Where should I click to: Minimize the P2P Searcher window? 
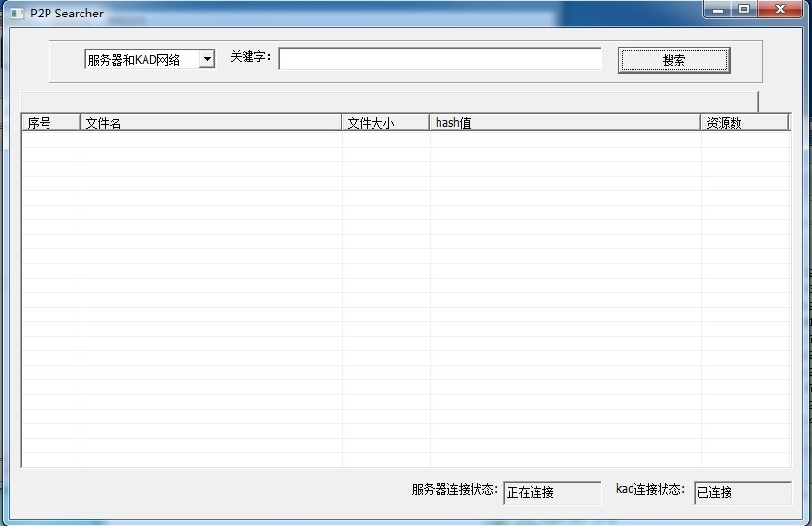click(718, 11)
